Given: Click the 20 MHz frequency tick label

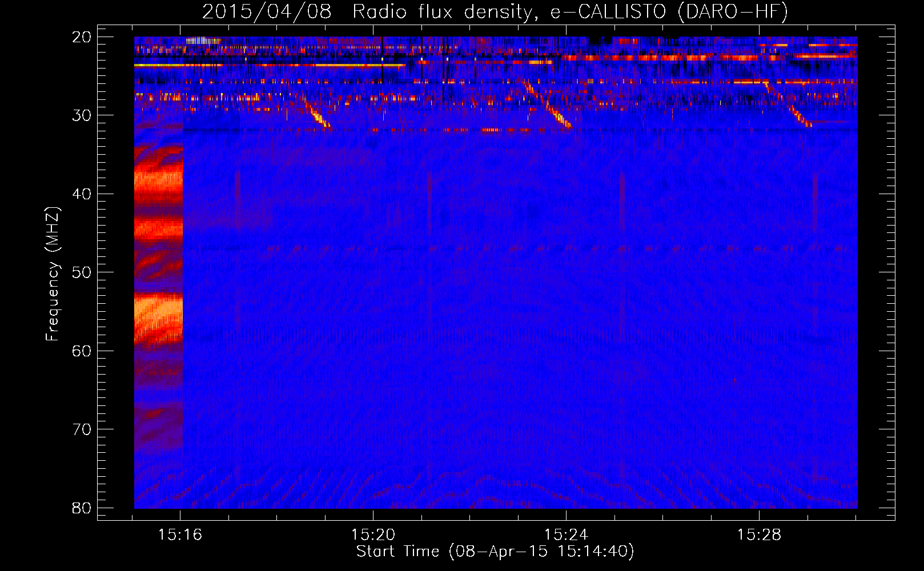Looking at the screenshot, I should point(82,37).
